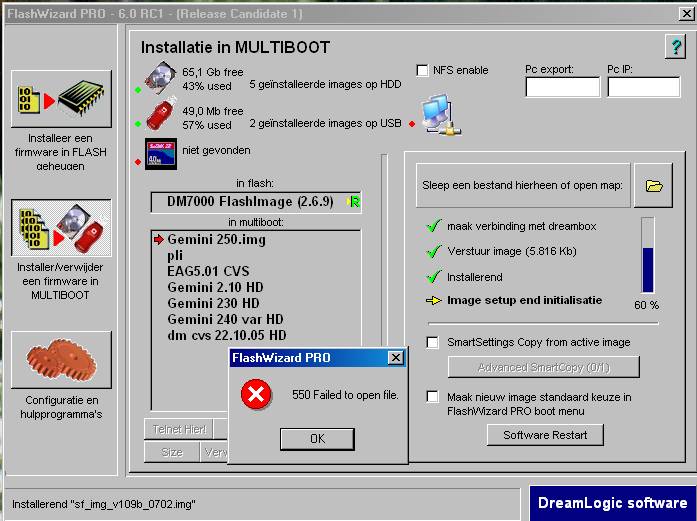Viewport: 697px width, 521px height.
Task: Check SmartSettings Copy from active image
Action: [x=433, y=342]
